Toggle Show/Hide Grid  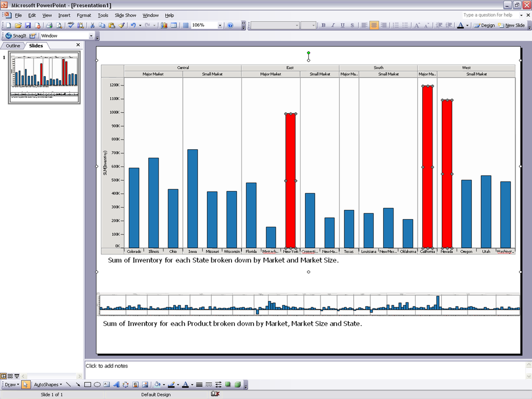[186, 25]
